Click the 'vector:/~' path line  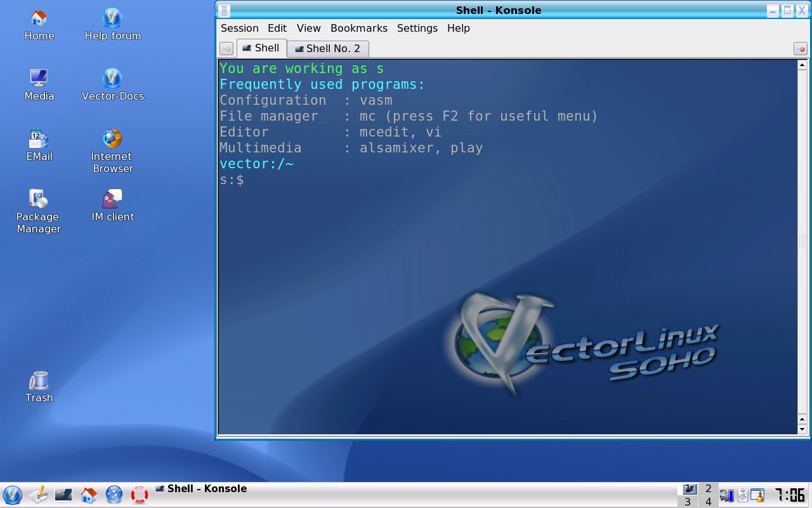click(256, 164)
